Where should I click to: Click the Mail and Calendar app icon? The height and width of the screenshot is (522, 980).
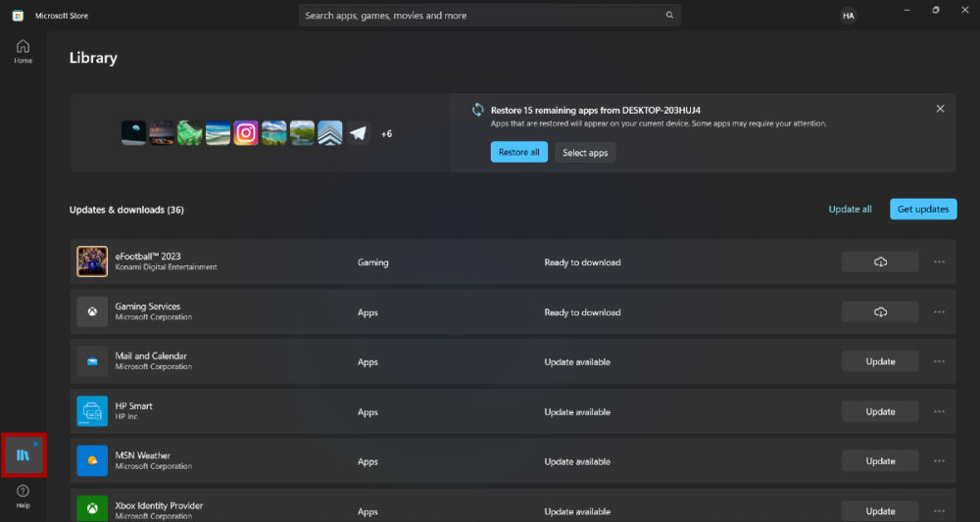(92, 361)
